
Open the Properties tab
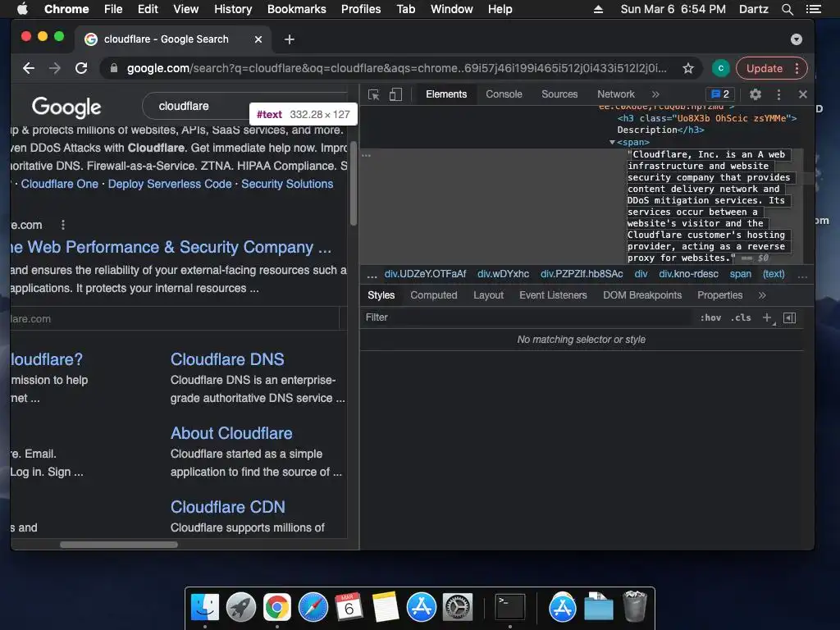point(719,295)
